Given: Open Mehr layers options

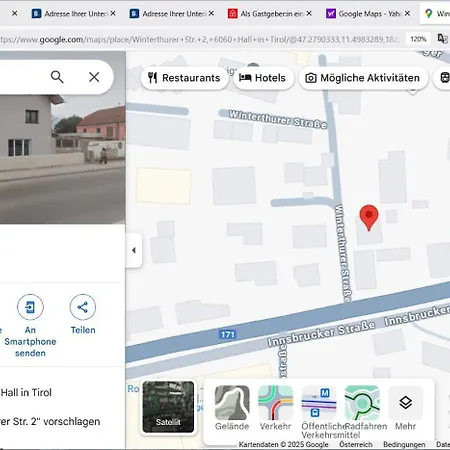Looking at the screenshot, I should pos(405,408).
